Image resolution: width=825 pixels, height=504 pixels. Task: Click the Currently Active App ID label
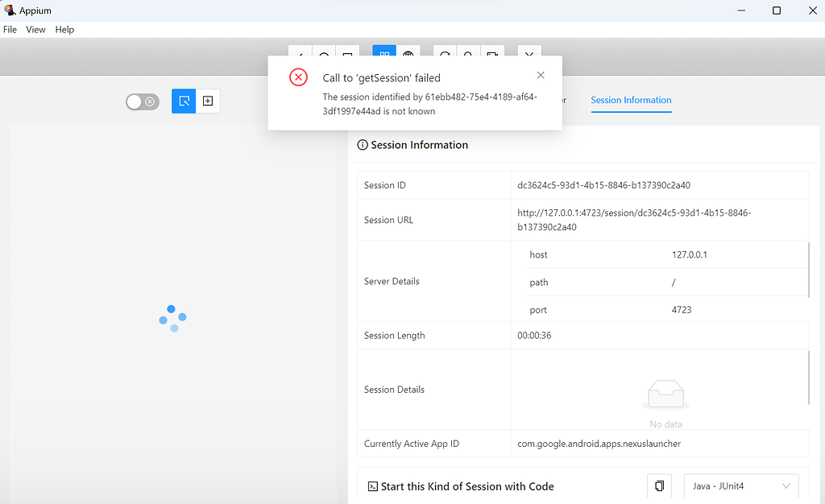pos(412,444)
